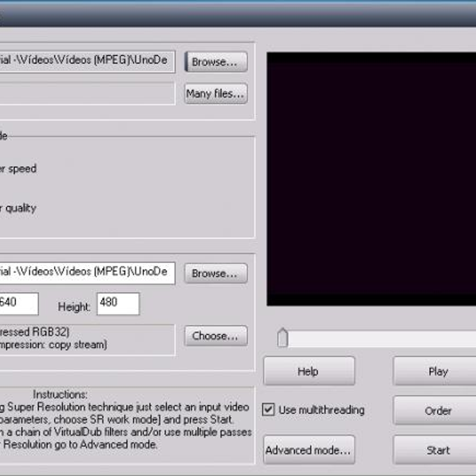
Task: Click Browse next to the input video path
Action: point(215,62)
